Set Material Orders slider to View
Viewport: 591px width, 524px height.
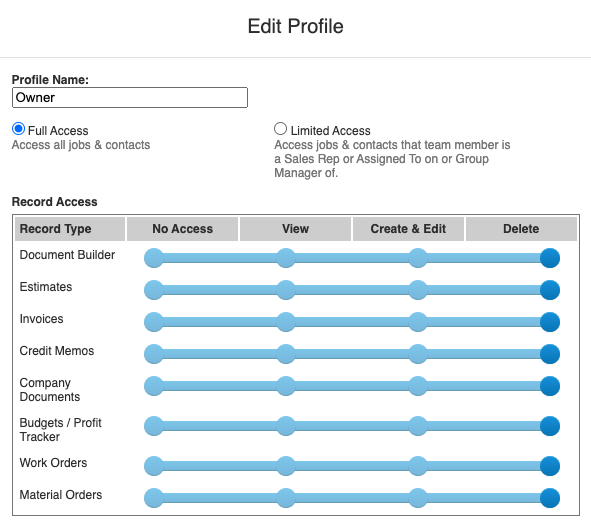[286, 498]
